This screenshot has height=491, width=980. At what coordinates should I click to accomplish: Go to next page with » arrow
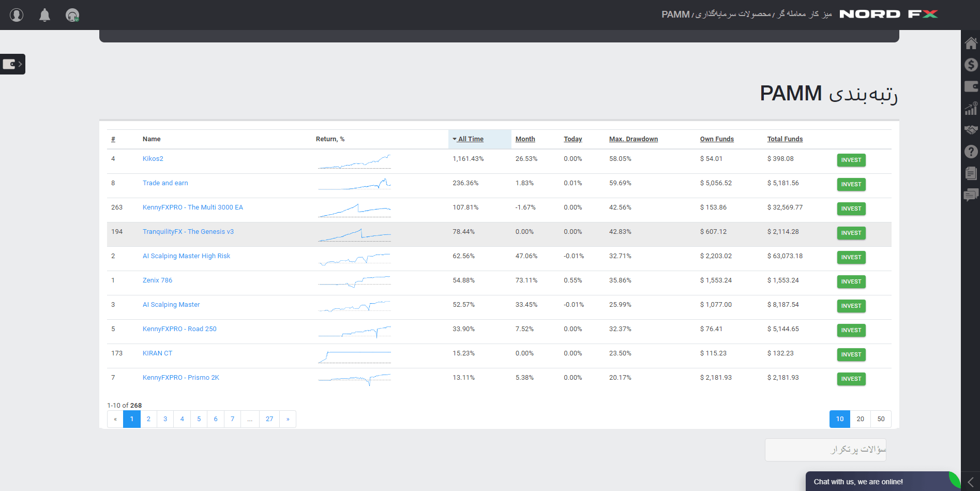click(x=288, y=419)
